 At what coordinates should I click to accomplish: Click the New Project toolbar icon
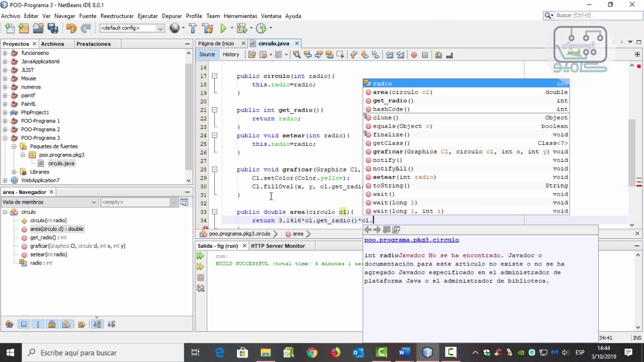click(x=23, y=28)
